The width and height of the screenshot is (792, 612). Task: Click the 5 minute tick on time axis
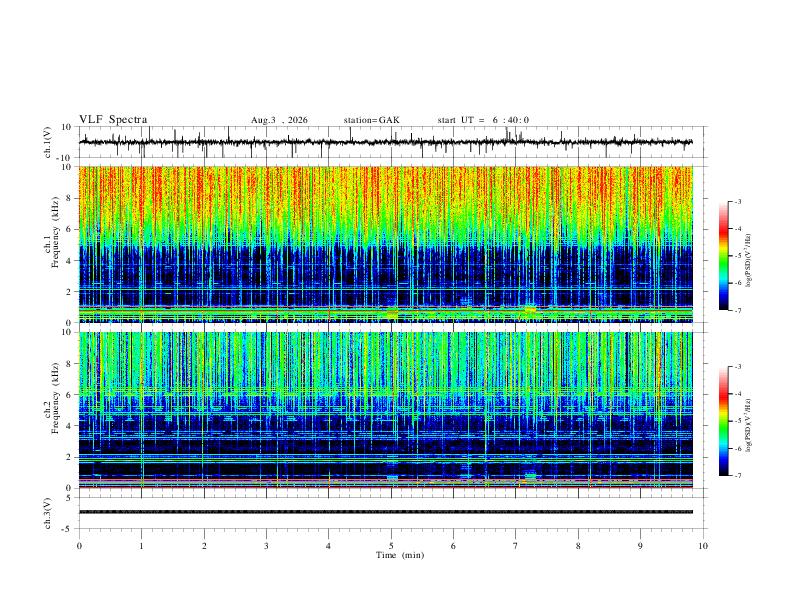tap(391, 546)
